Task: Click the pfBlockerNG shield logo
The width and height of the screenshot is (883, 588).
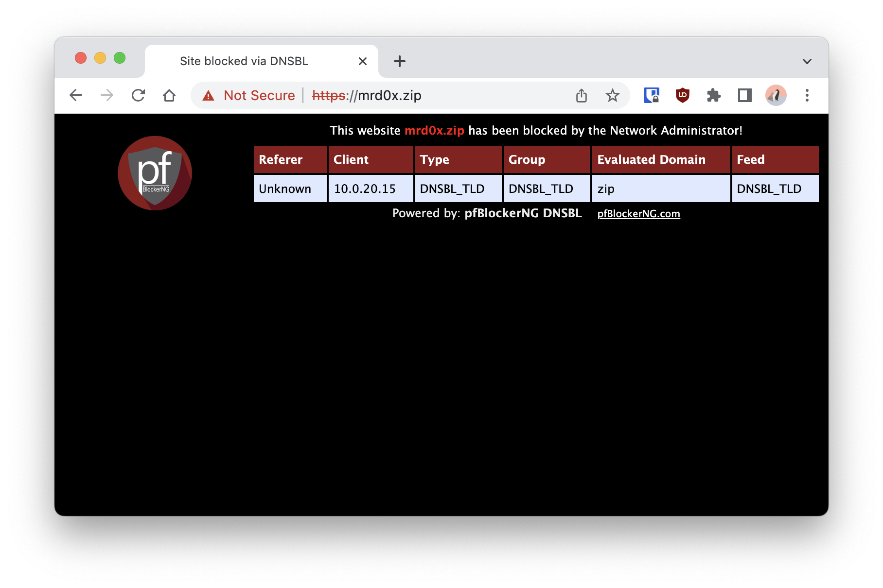Action: (x=155, y=173)
